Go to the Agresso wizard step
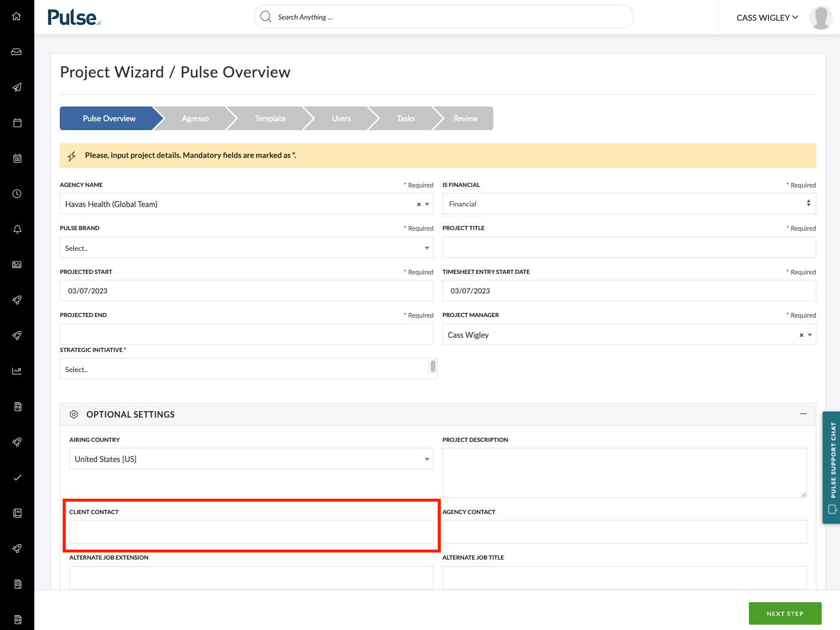Viewport: 840px width, 630px height. click(x=195, y=118)
